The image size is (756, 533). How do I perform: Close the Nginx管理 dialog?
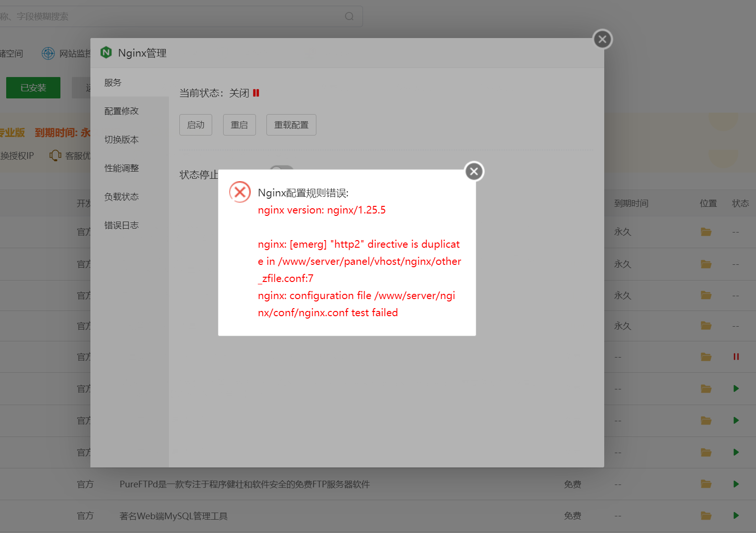pyautogui.click(x=602, y=39)
